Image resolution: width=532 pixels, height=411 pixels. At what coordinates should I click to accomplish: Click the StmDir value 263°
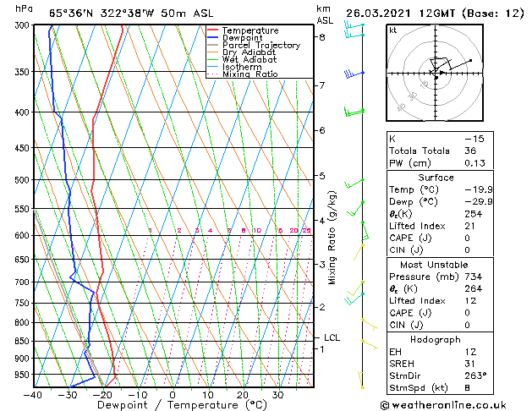pyautogui.click(x=475, y=375)
